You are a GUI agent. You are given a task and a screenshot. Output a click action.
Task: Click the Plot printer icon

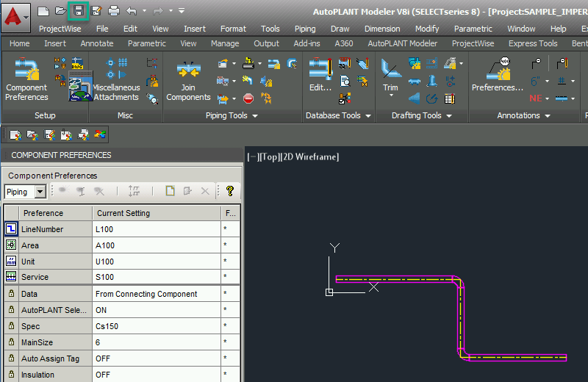click(114, 11)
